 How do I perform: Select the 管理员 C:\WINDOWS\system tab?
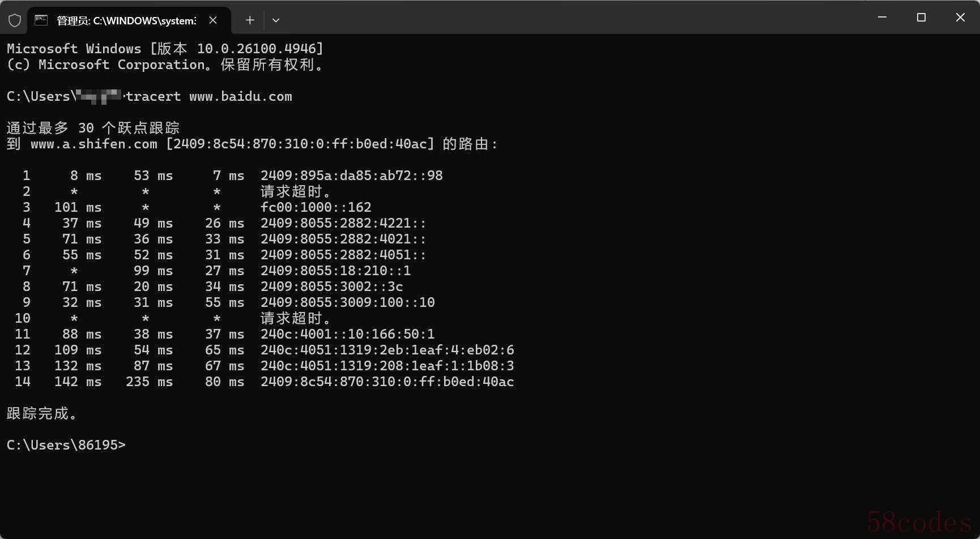click(x=126, y=20)
